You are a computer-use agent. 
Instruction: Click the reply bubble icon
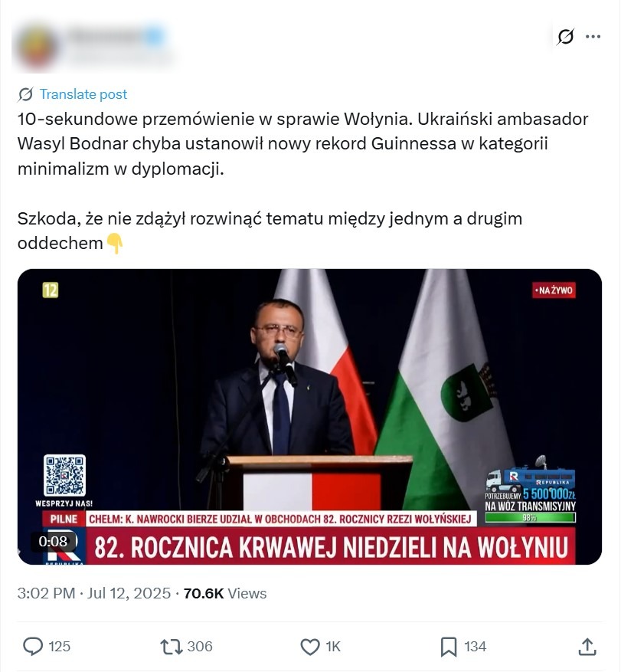click(x=34, y=647)
